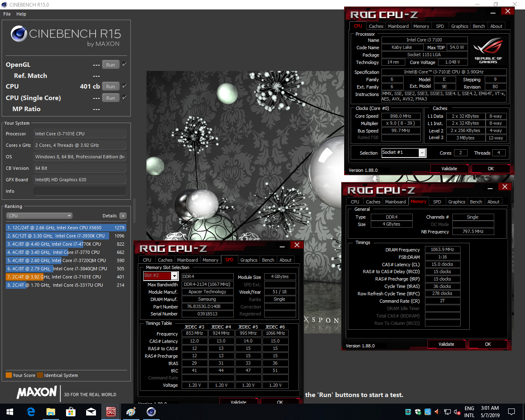This screenshot has width=525, height=420.
Task: Toggle the CPU Single Core test checkmark
Action: (x=124, y=98)
